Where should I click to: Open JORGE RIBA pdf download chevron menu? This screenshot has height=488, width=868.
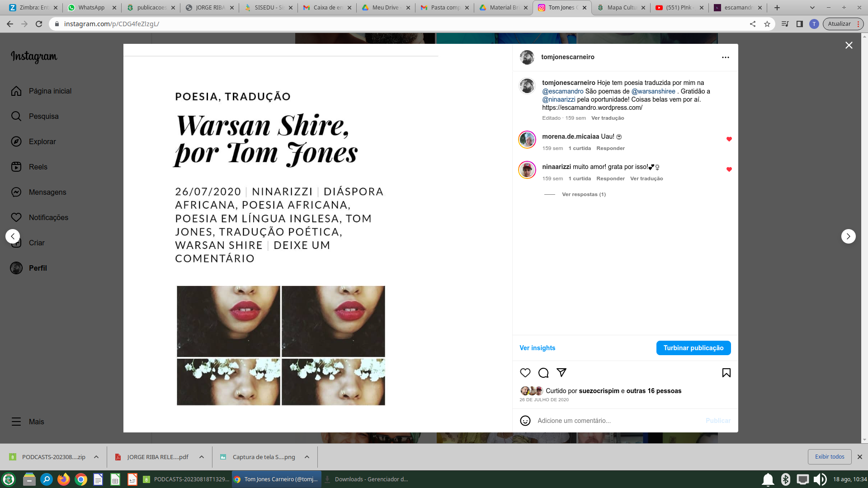point(202,457)
